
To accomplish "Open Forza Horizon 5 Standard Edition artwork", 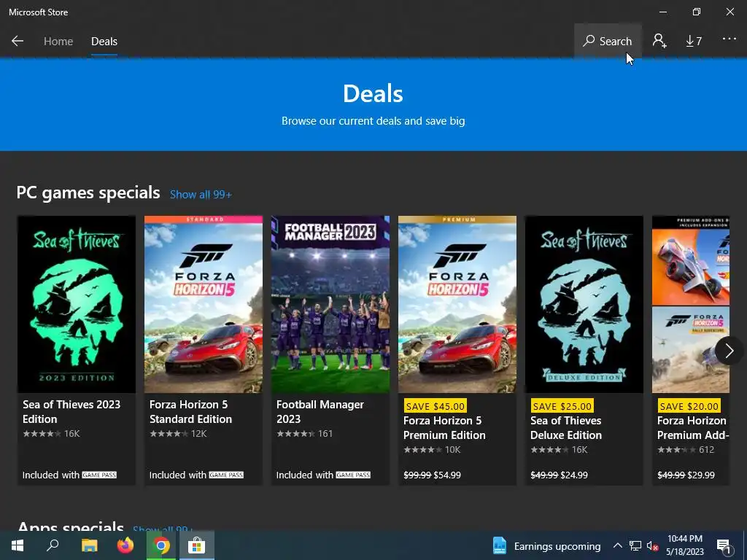I will point(204,304).
